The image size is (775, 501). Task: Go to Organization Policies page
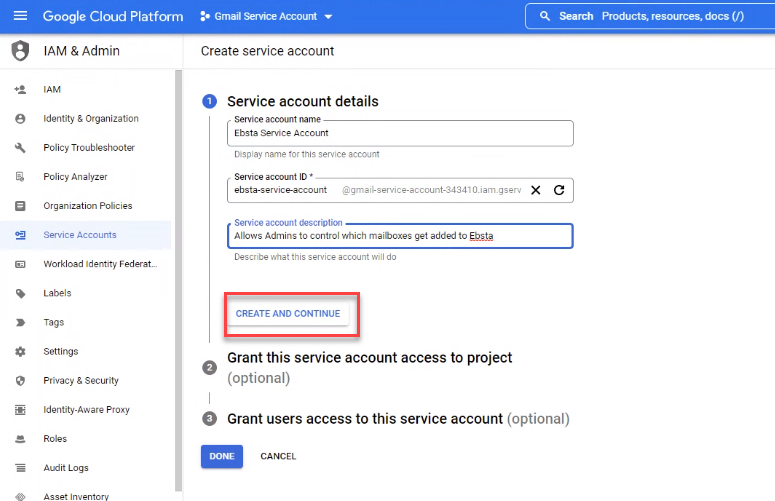(87, 206)
